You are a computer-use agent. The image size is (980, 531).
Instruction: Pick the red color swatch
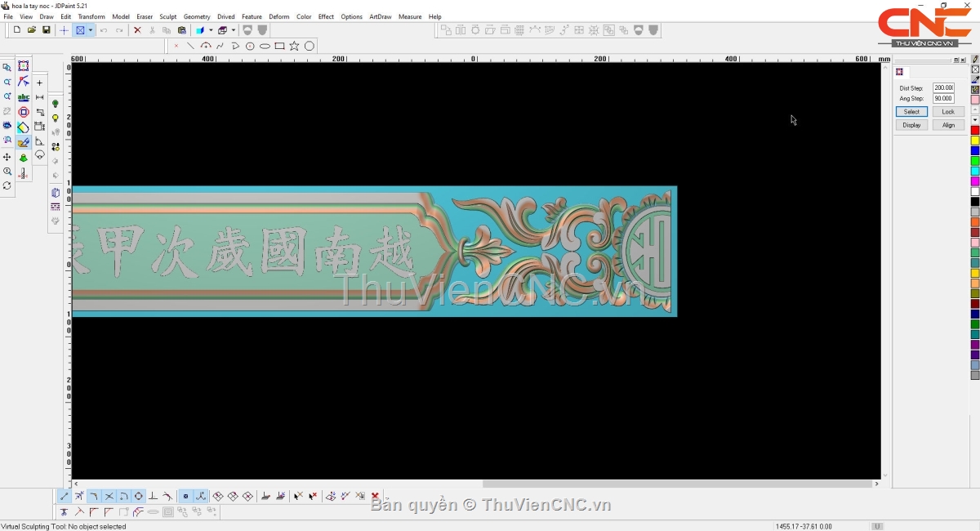click(975, 131)
